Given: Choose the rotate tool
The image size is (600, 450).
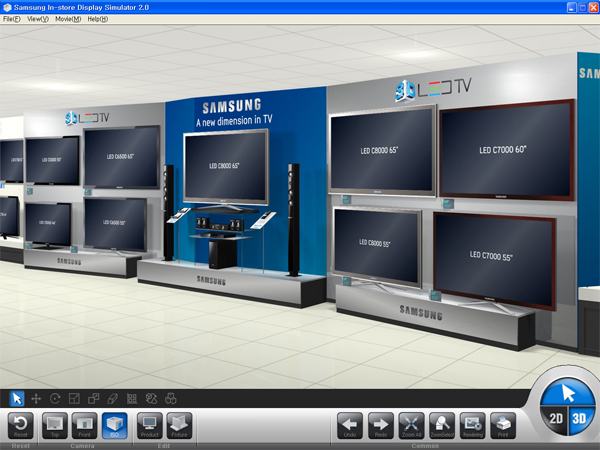Looking at the screenshot, I should coord(55,399).
